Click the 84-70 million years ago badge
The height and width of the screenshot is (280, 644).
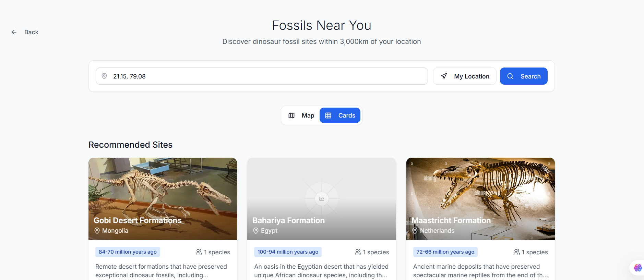128,252
